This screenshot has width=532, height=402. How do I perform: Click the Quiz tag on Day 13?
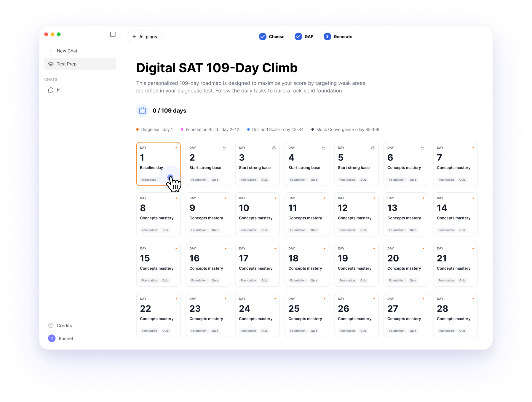pyautogui.click(x=413, y=230)
